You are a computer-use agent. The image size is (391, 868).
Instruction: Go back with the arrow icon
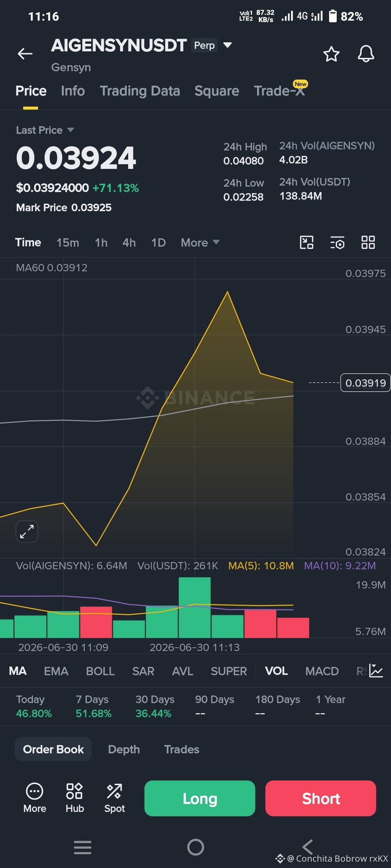pos(25,54)
